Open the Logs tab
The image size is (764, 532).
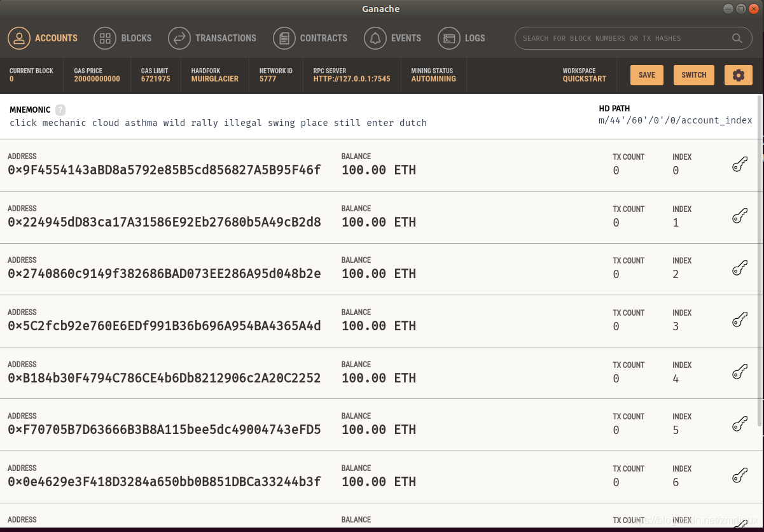click(x=462, y=38)
